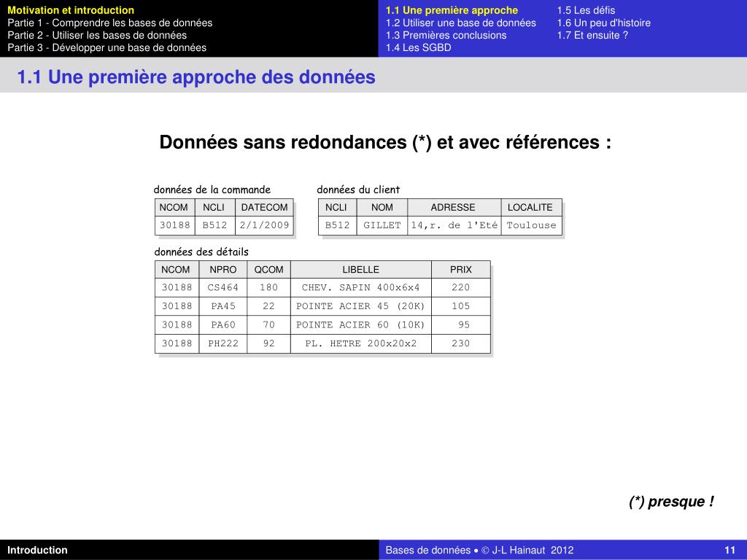The image size is (747, 560).
Task: Select '1.7 Et ensuite ?' nav item
Action: (592, 35)
